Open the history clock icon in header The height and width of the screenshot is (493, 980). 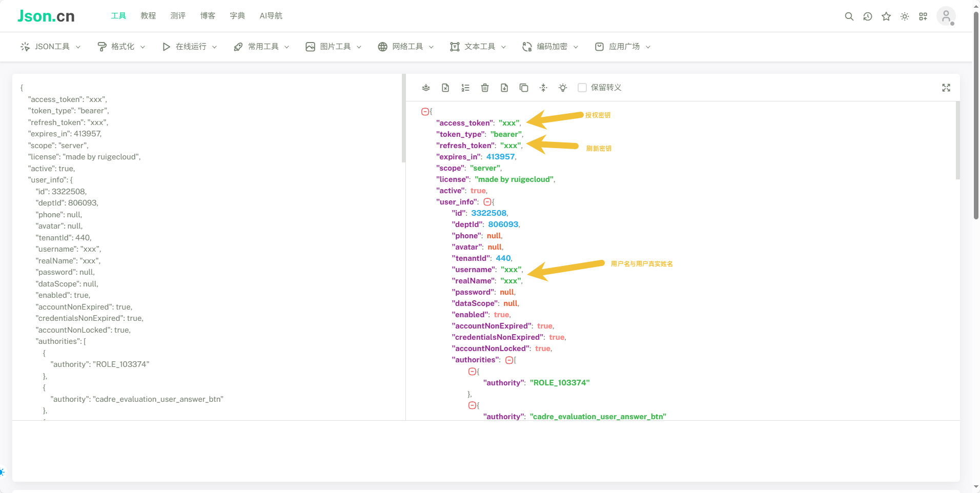[x=868, y=16]
